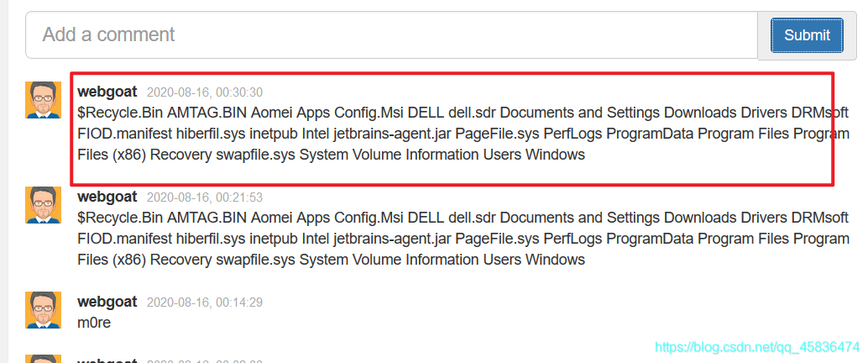
Task: Click the timestamp 2020-08-16, 00:21:53
Action: click(204, 197)
